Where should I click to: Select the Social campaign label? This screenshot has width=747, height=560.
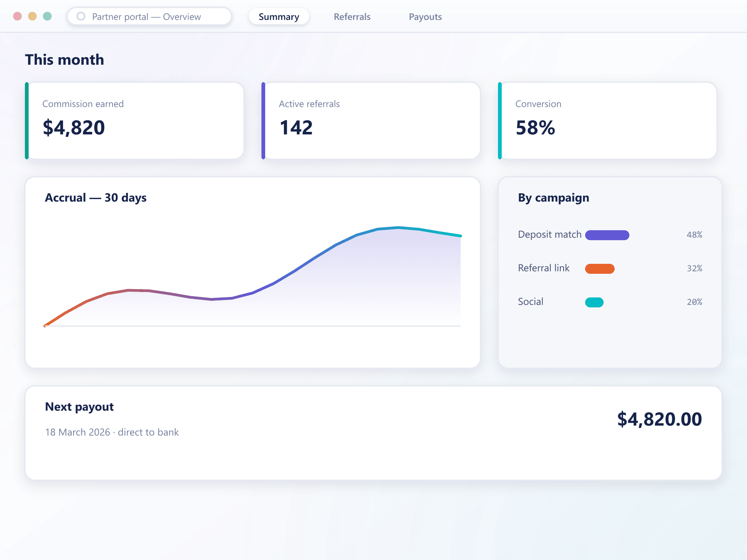[530, 302]
